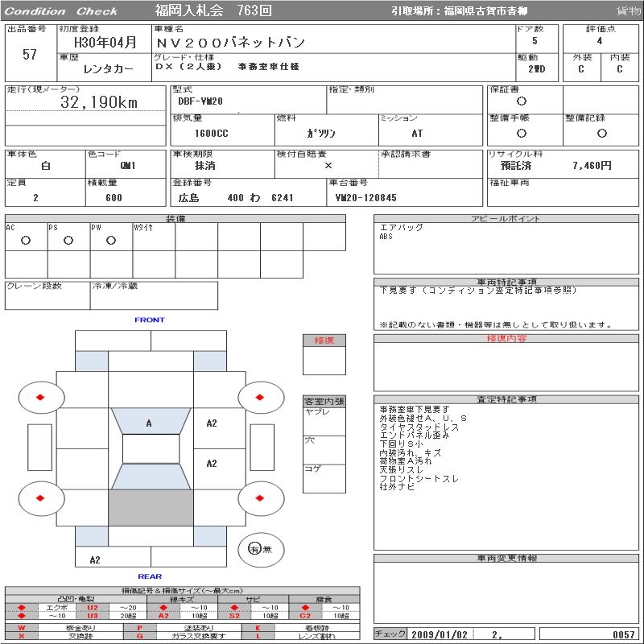Click the FRONT label above the car diagram
Viewport: 644px width, 644px height.
pyautogui.click(x=150, y=320)
